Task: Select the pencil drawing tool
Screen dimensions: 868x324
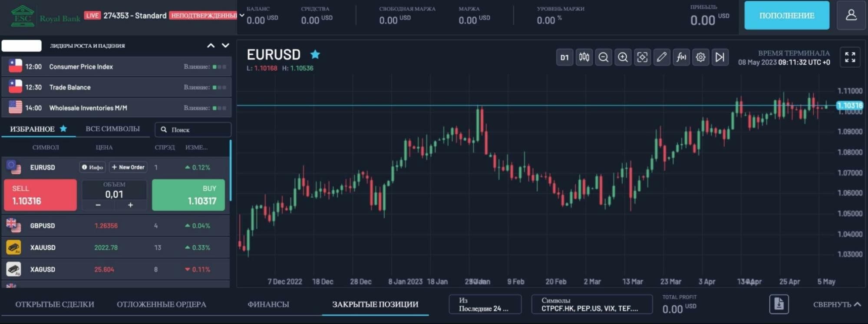Action: coord(662,57)
